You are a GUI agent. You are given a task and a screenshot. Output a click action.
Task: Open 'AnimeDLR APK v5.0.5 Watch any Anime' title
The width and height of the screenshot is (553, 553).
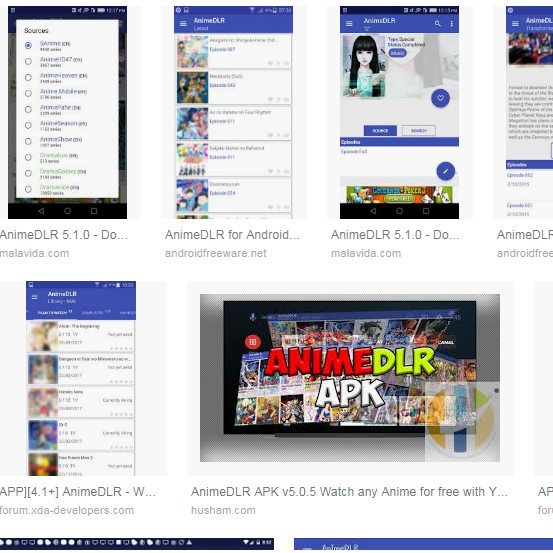click(349, 492)
